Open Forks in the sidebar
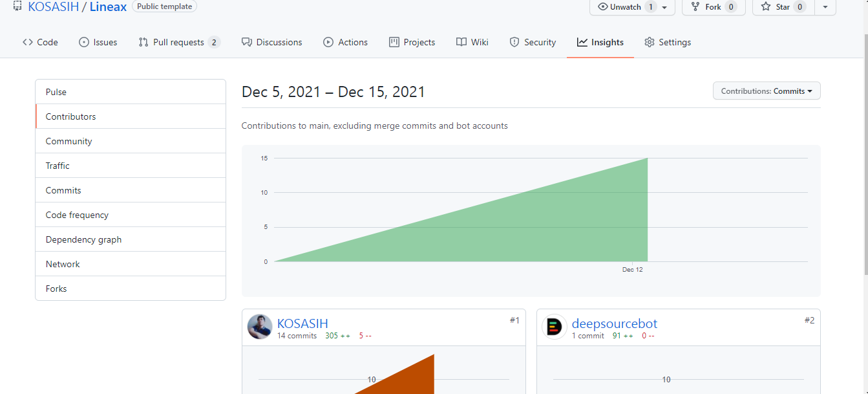This screenshot has width=868, height=394. (x=131, y=289)
